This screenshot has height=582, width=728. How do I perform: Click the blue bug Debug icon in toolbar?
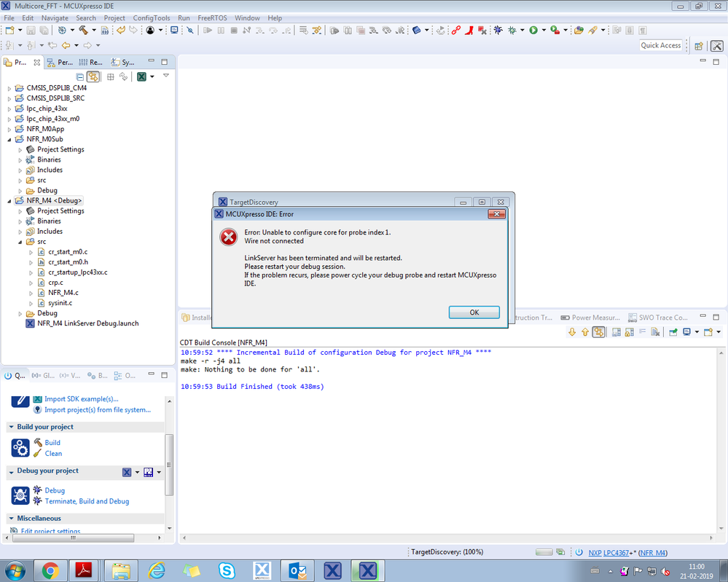pos(498,30)
